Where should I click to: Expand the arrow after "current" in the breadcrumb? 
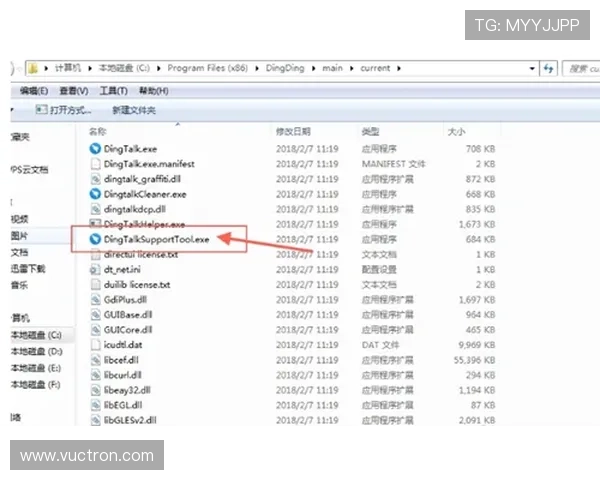399,68
